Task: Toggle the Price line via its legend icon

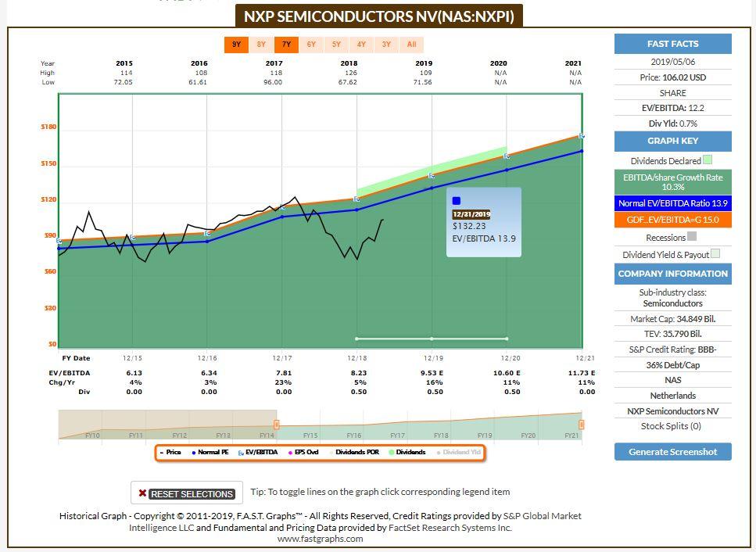Action: (162, 452)
